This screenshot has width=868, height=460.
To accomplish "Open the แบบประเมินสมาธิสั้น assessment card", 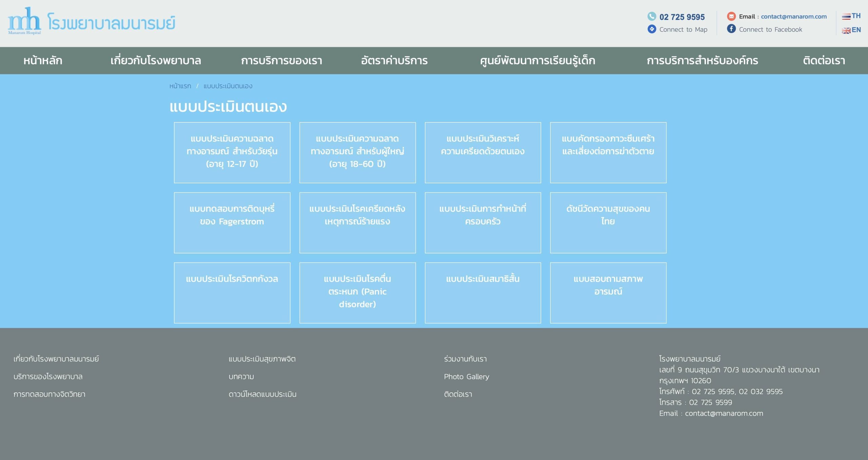I will [482, 292].
